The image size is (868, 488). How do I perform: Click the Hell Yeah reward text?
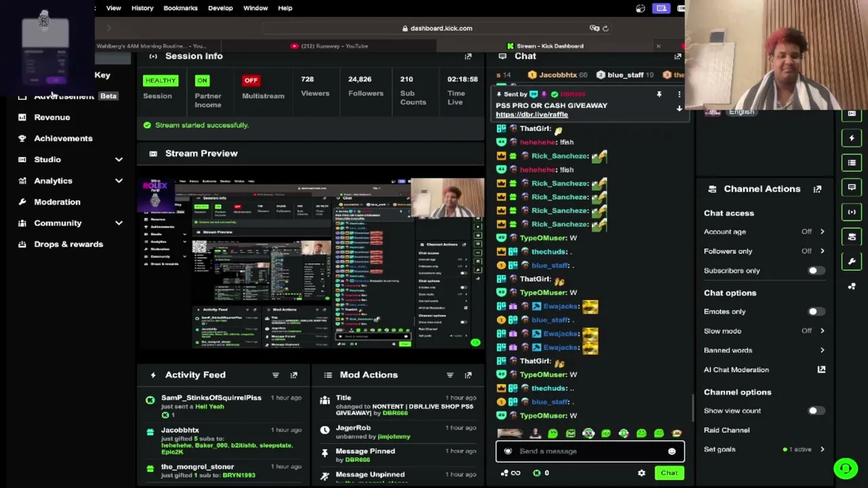point(210,407)
